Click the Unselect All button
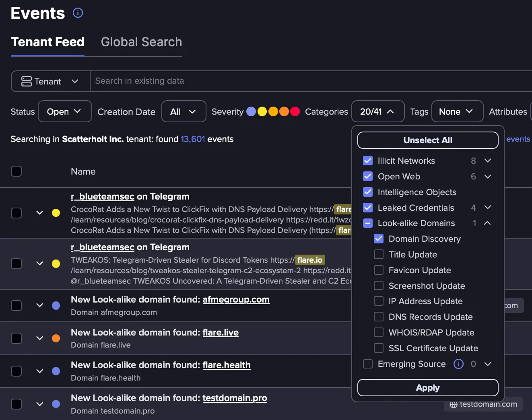 tap(428, 140)
